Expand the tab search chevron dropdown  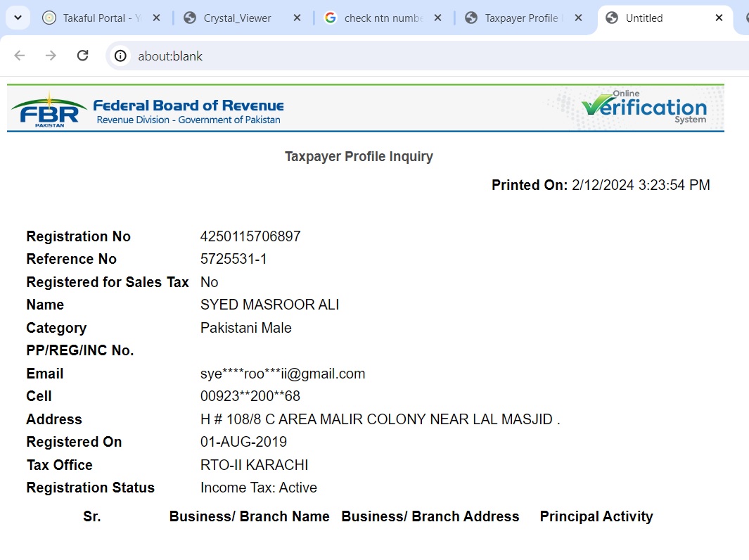point(18,18)
